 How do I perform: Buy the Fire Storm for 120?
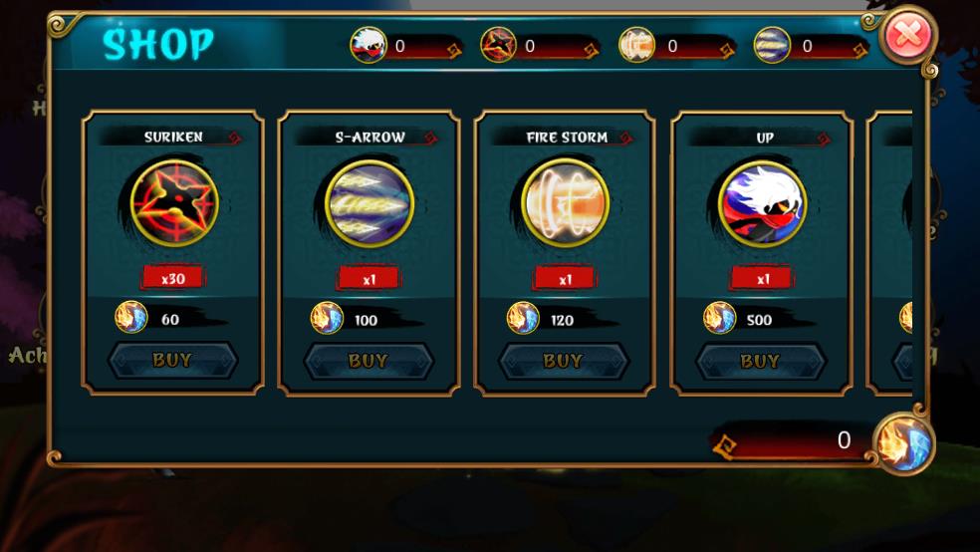pyautogui.click(x=564, y=361)
